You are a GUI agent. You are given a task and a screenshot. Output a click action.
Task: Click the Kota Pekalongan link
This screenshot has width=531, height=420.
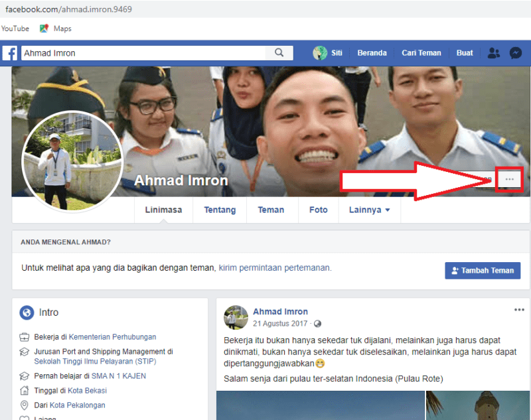pos(77,405)
